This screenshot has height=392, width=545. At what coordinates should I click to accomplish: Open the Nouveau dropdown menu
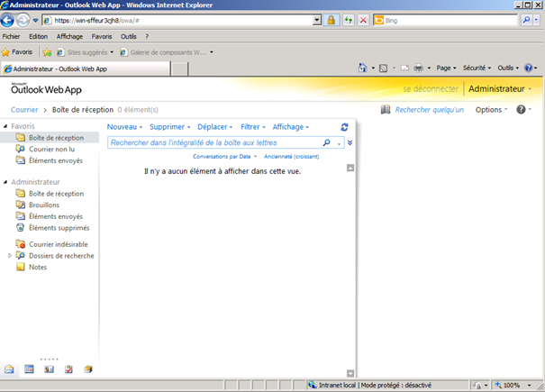124,127
